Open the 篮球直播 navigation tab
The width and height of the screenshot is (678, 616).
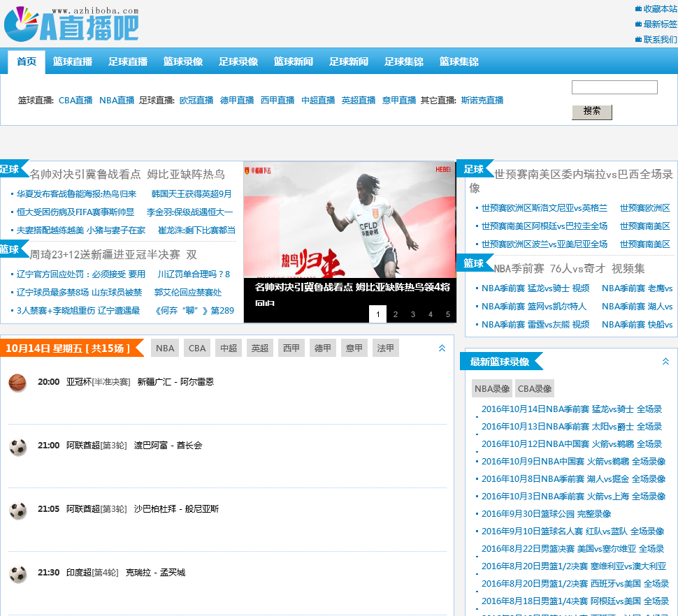(x=73, y=61)
